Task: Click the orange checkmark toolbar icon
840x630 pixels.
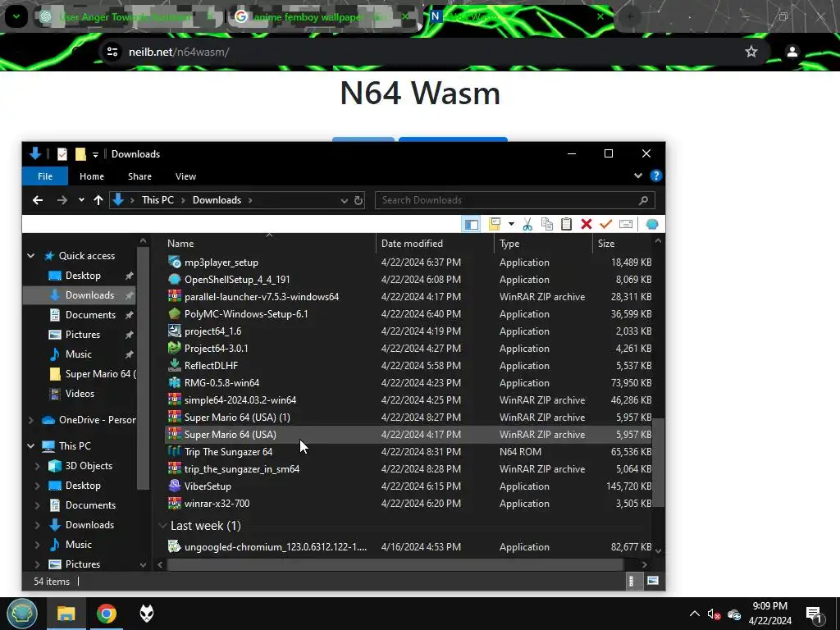Action: 606,224
